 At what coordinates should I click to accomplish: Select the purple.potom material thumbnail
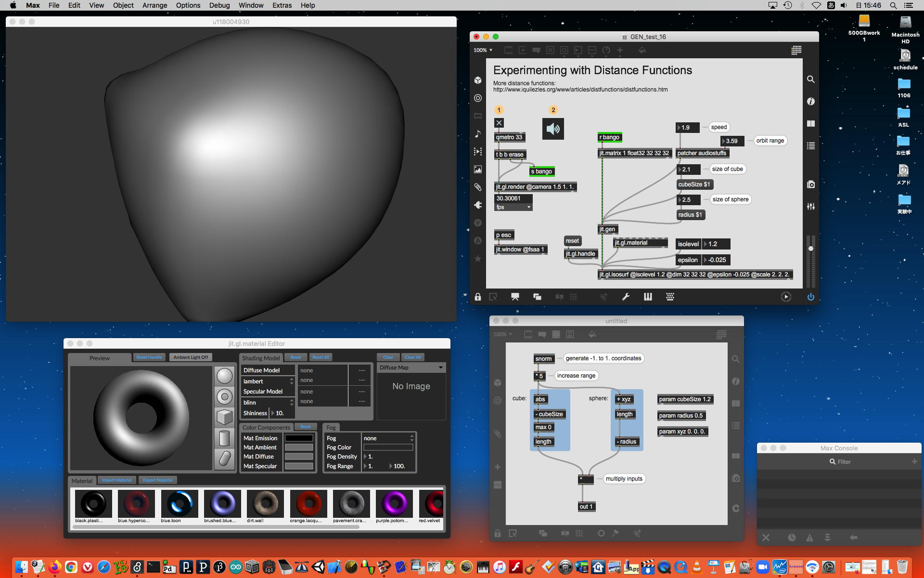pyautogui.click(x=394, y=503)
